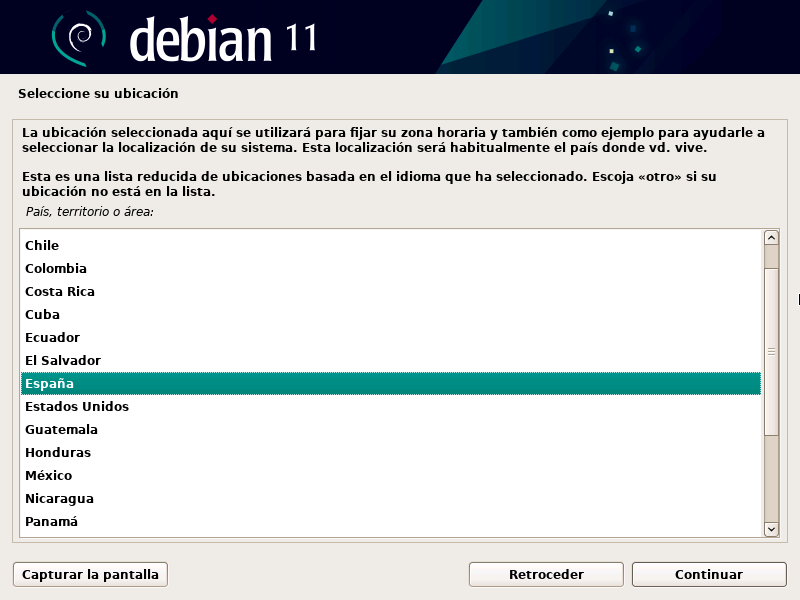Screen dimensions: 800x600
Task: Click the scrollbar up arrow
Action: pos(771,238)
